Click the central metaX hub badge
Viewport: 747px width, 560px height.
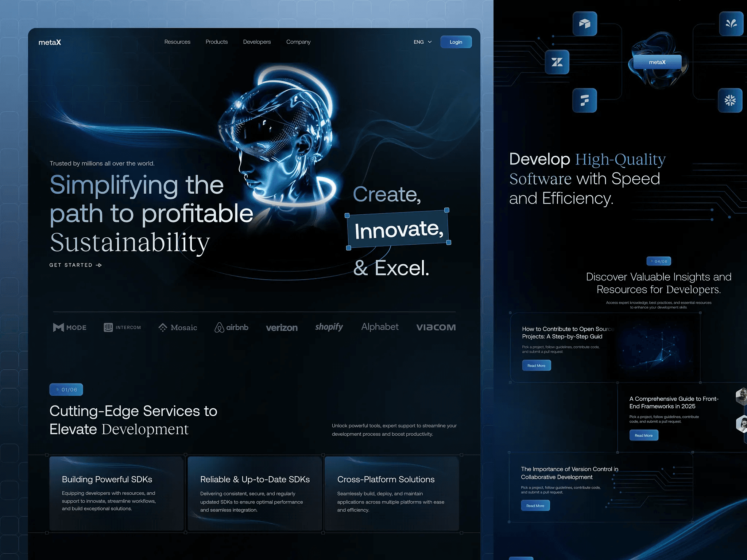point(657,62)
